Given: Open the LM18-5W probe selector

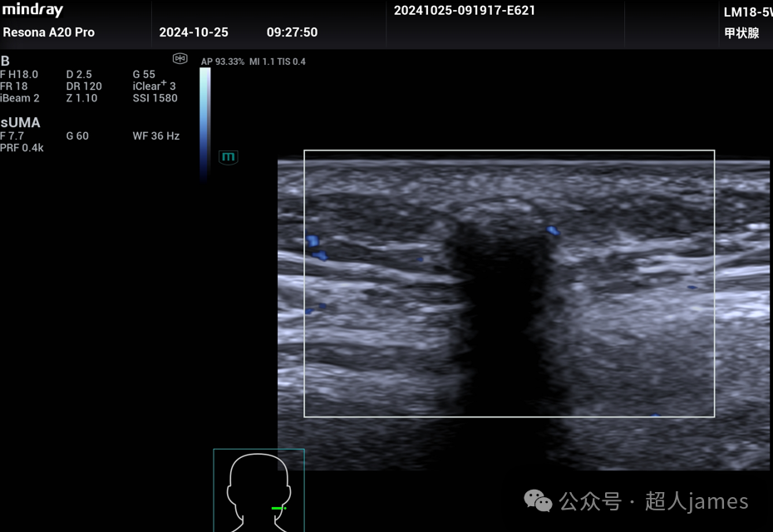Looking at the screenshot, I should pyautogui.click(x=747, y=12).
